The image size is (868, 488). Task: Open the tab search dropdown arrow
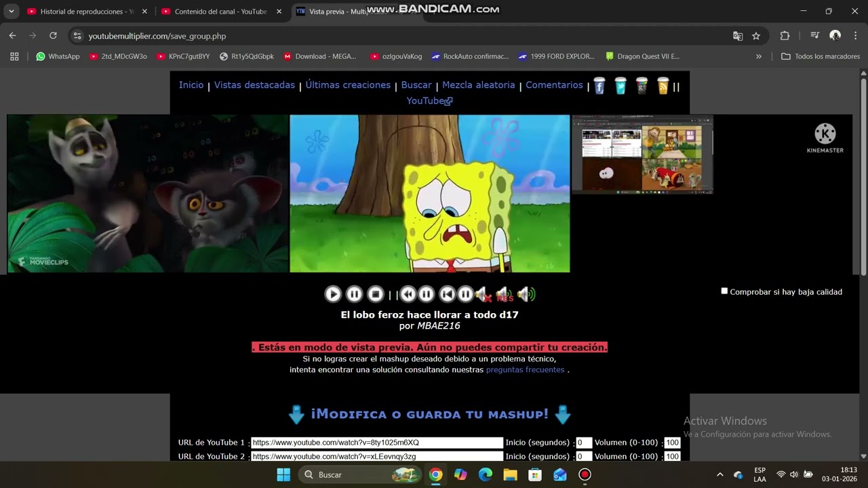[11, 12]
